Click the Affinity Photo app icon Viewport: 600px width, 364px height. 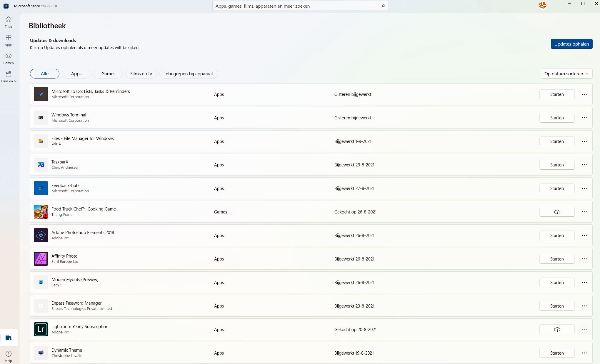point(41,259)
